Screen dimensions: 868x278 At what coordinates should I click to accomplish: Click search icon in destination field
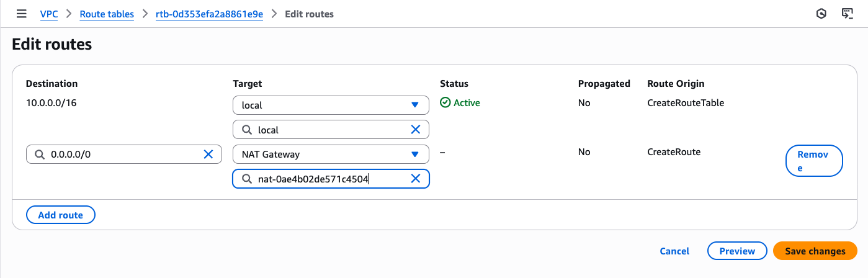[40, 155]
